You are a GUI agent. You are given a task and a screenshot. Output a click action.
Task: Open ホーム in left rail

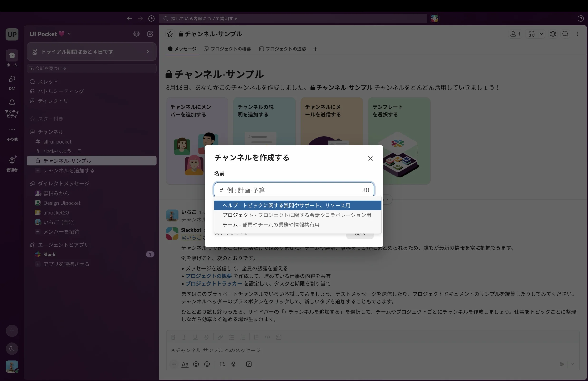12,58
